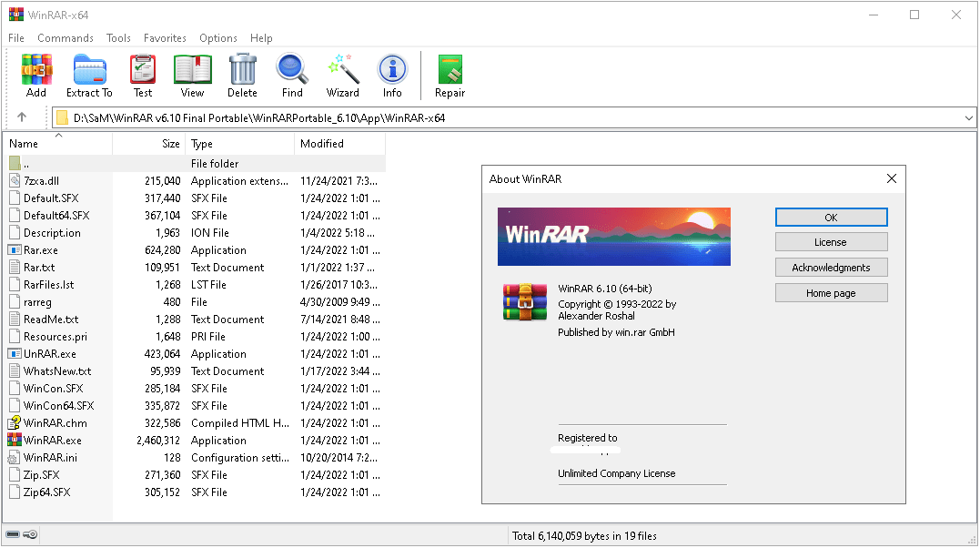Sort by the Type column header

(x=239, y=143)
